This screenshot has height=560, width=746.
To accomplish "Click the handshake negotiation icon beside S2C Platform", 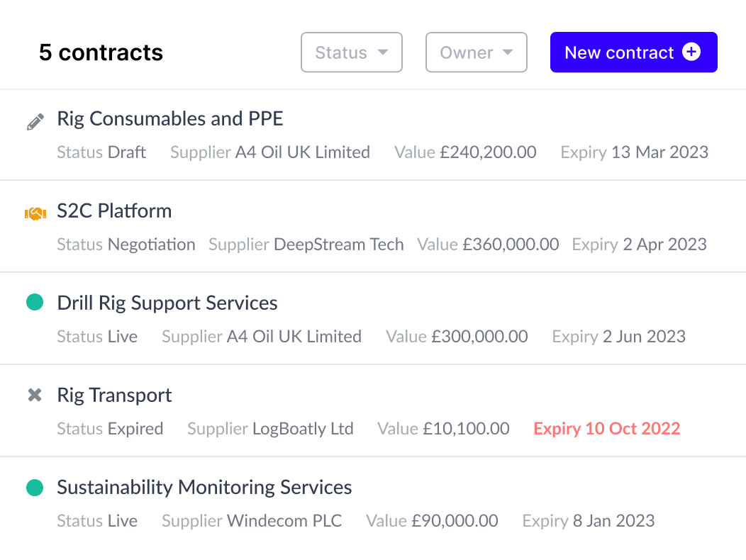I will 35,213.
